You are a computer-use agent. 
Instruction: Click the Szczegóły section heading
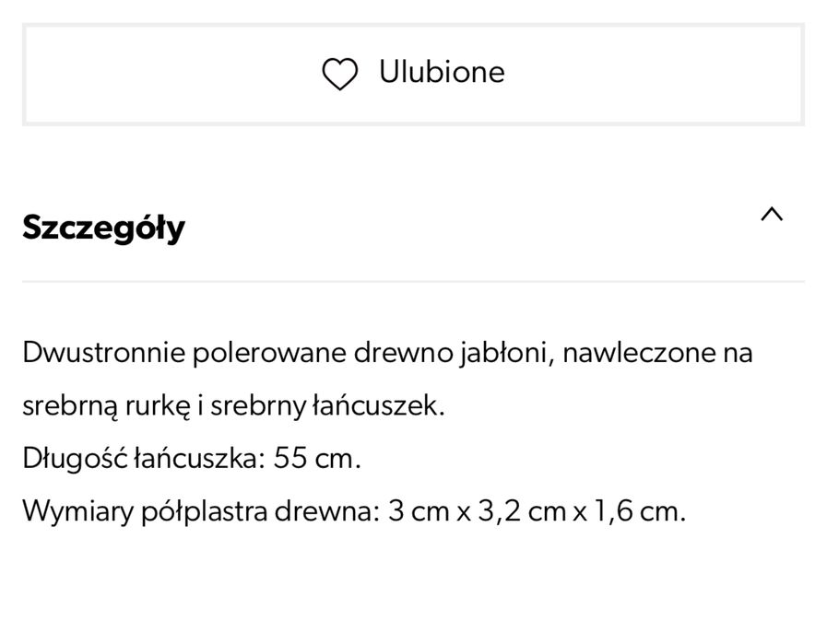pyautogui.click(x=103, y=227)
